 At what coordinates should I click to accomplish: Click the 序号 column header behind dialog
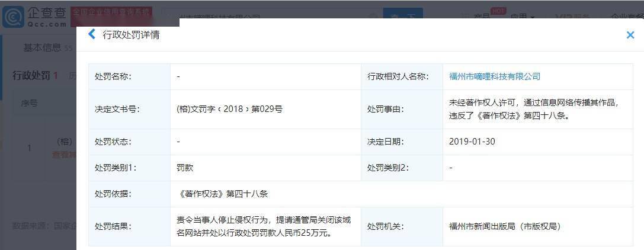click(29, 103)
